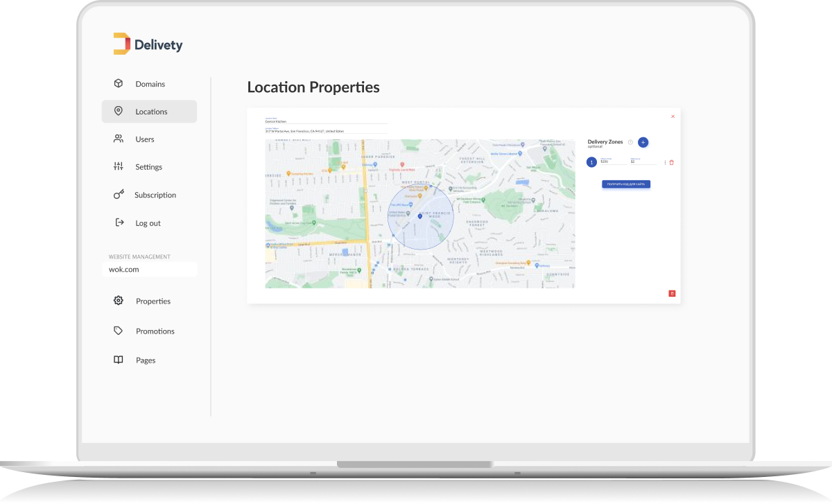
Task: Delete zone 1 with its trash icon
Action: click(x=671, y=162)
